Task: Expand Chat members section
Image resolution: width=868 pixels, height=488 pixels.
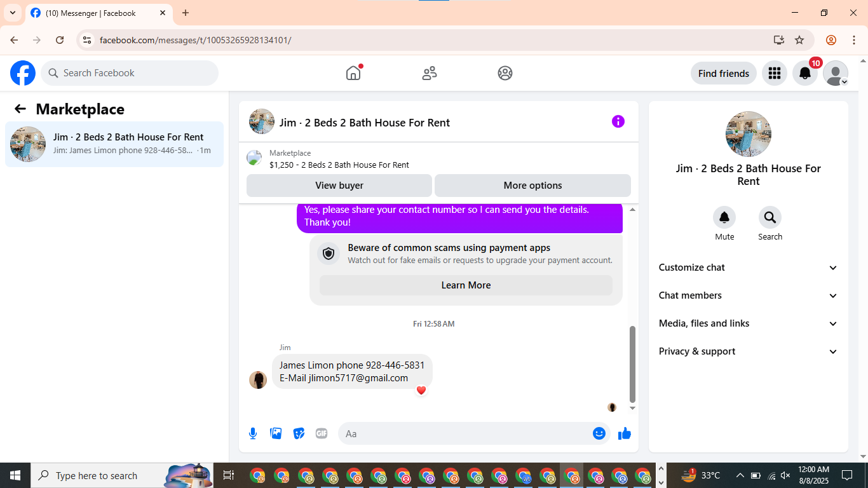Action: pyautogui.click(x=749, y=295)
